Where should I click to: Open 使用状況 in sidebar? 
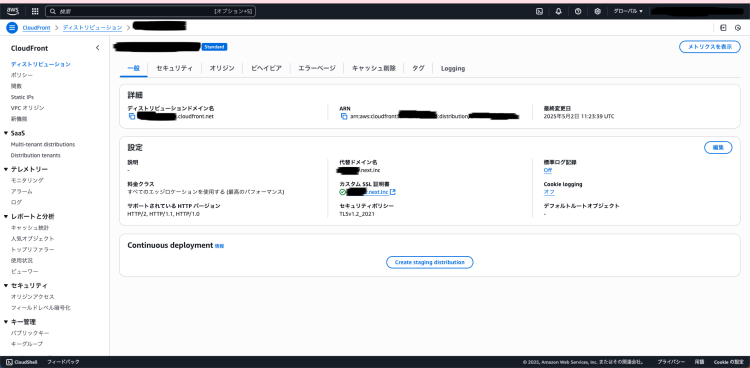pos(22,260)
